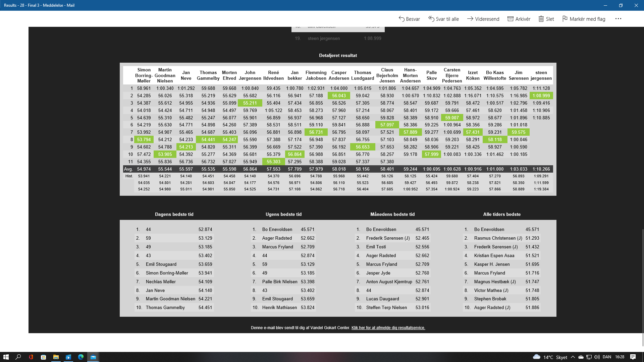Expand hidden system tray icons chevron

coord(573,357)
